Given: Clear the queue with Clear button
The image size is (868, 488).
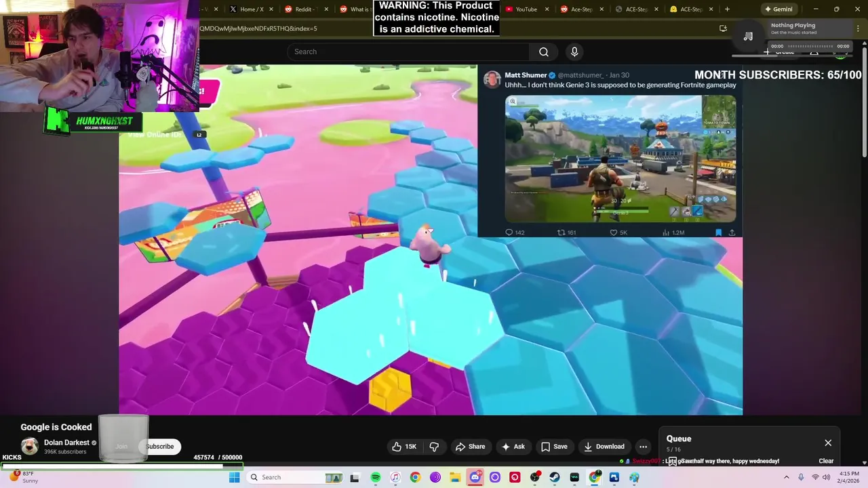Looking at the screenshot, I should tap(826, 461).
